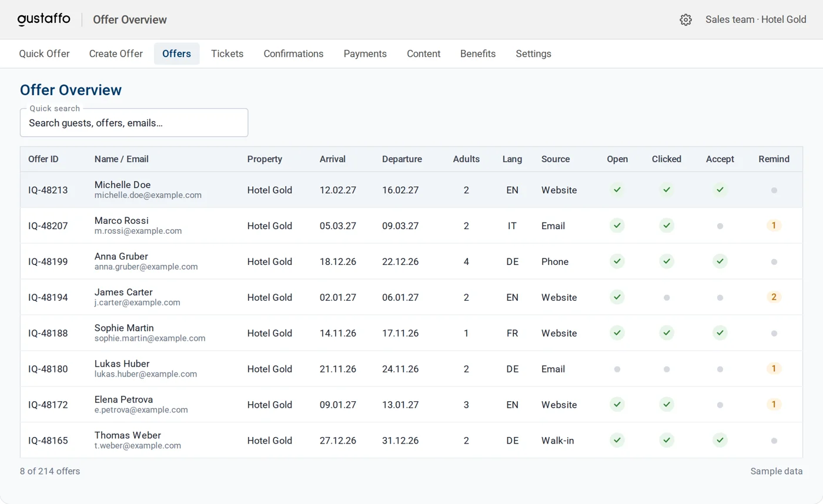The image size is (823, 504).
Task: Click reminder badge 2 for James Carter
Action: pos(774,297)
